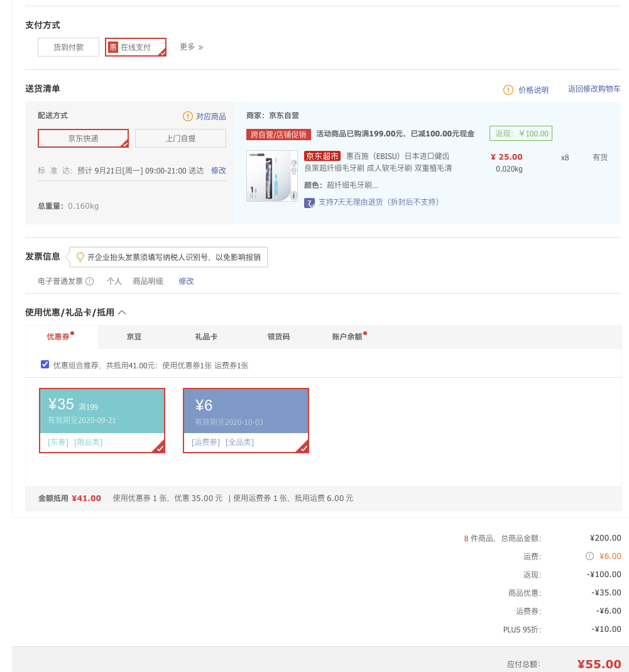Collapse 使用优惠/礼品卡/抵用 section

click(122, 312)
